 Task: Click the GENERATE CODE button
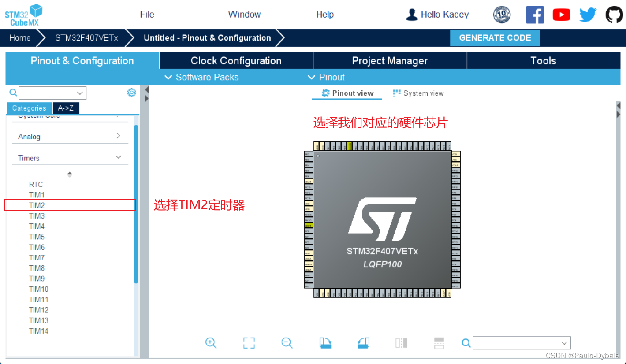pos(495,37)
